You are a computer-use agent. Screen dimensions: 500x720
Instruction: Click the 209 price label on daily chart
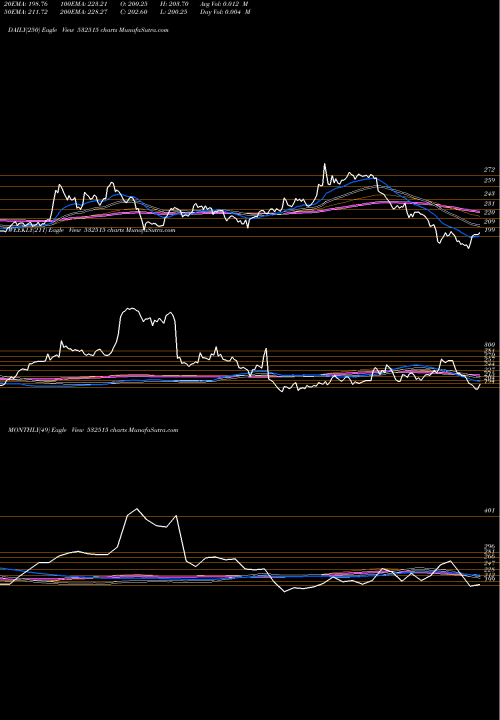[x=489, y=222]
